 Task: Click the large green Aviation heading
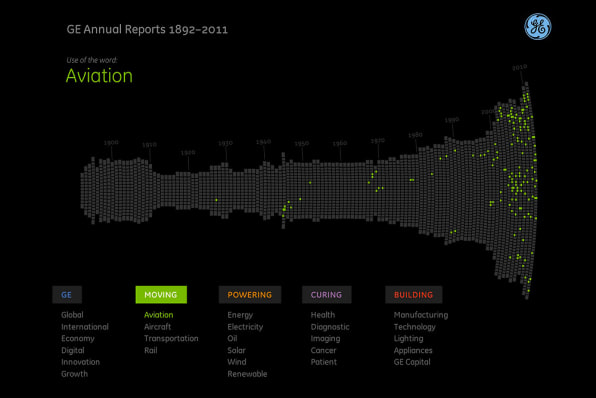(x=99, y=76)
